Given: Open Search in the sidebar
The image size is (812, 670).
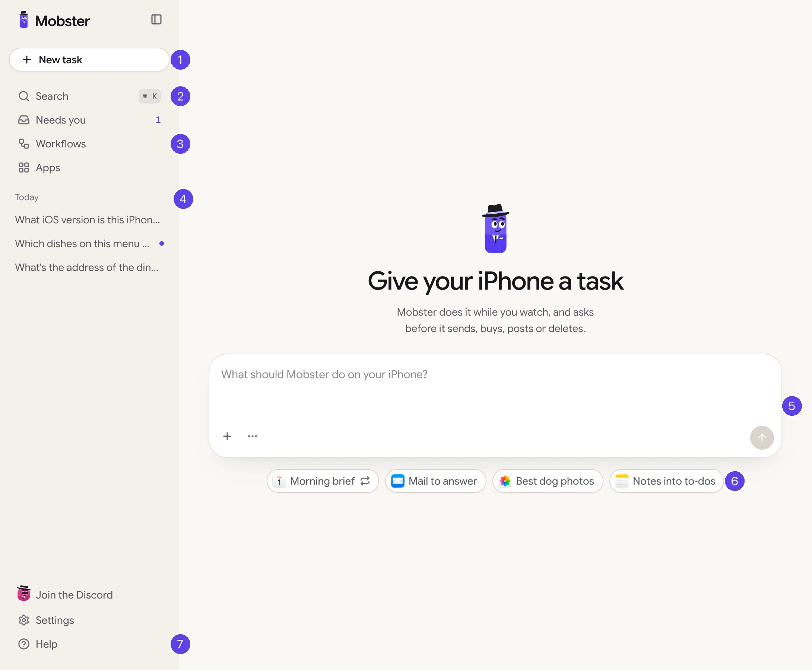Looking at the screenshot, I should click(89, 96).
